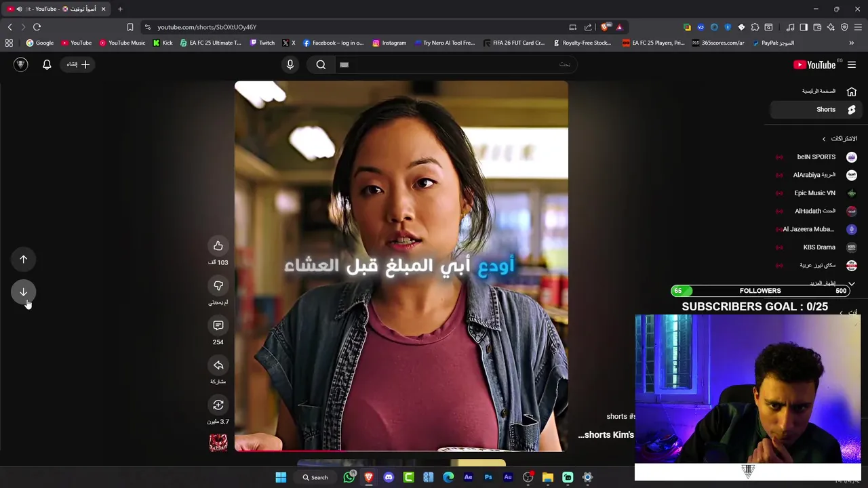Open Discord from the taskbar

pyautogui.click(x=389, y=477)
